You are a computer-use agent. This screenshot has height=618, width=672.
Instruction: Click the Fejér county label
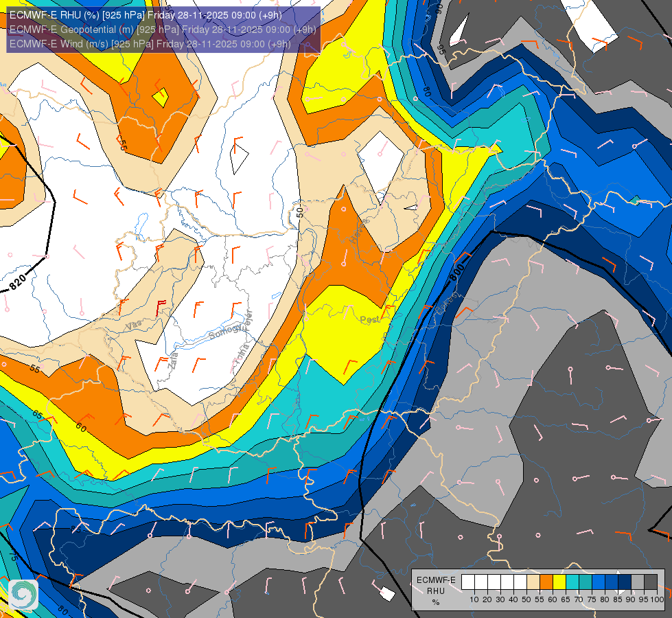248,319
